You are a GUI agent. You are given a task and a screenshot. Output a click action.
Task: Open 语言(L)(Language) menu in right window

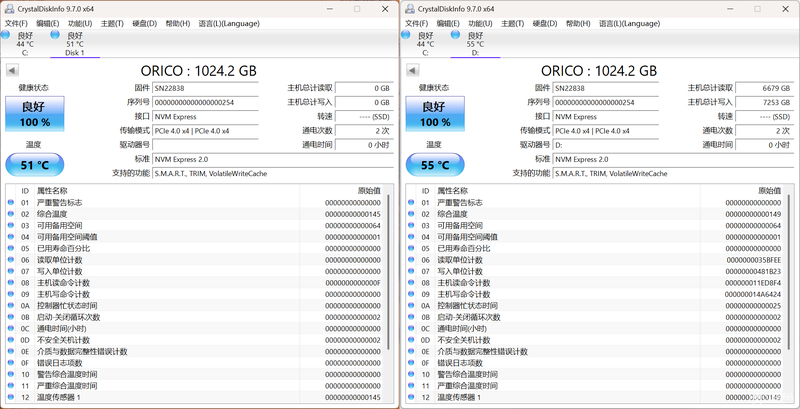[x=630, y=23]
